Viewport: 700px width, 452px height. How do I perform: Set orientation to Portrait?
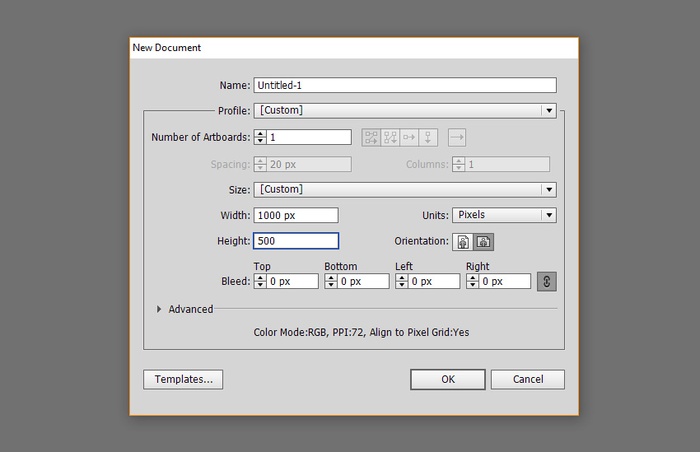464,242
